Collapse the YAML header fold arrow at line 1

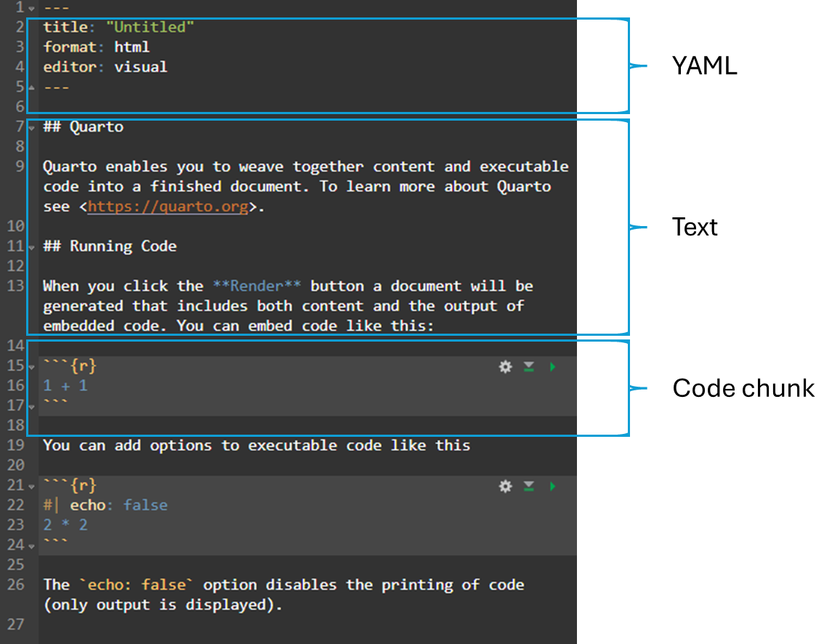[31, 7]
